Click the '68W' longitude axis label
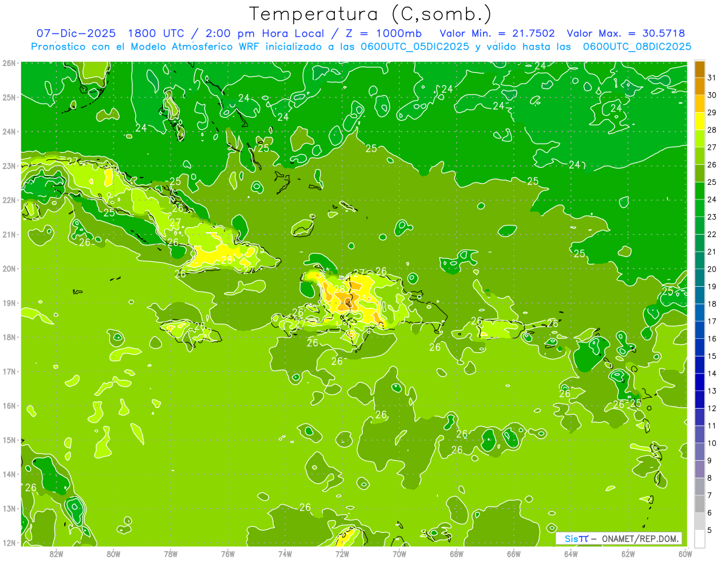 point(457,554)
